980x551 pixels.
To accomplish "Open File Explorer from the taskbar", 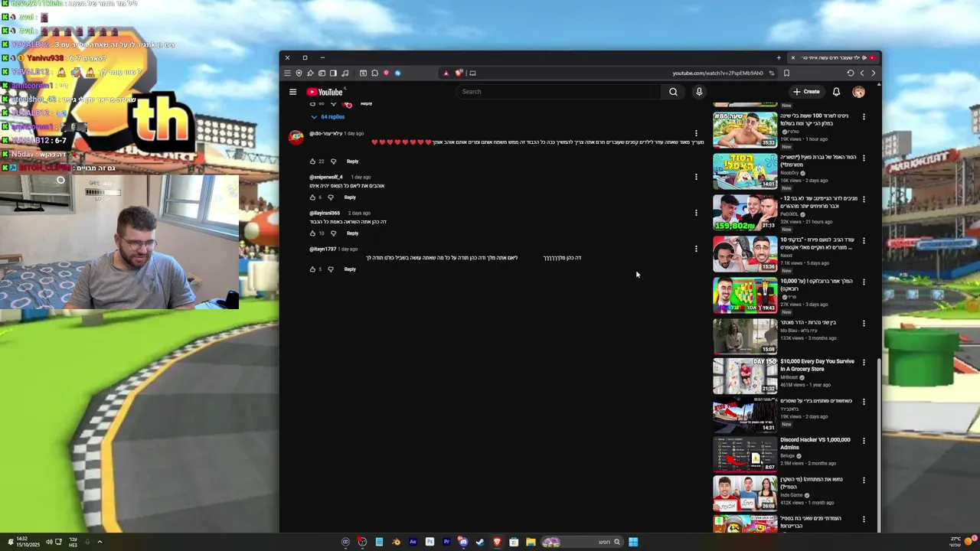I will (531, 542).
